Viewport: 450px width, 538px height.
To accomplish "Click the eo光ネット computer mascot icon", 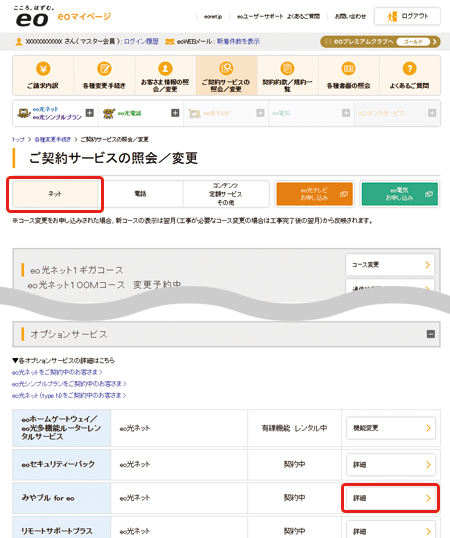I will point(24,113).
